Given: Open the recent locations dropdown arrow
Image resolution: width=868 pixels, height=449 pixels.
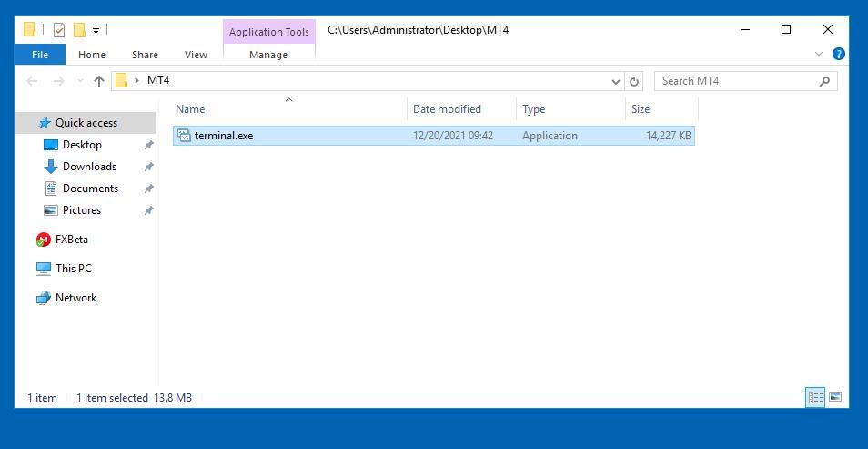Looking at the screenshot, I should tap(80, 81).
